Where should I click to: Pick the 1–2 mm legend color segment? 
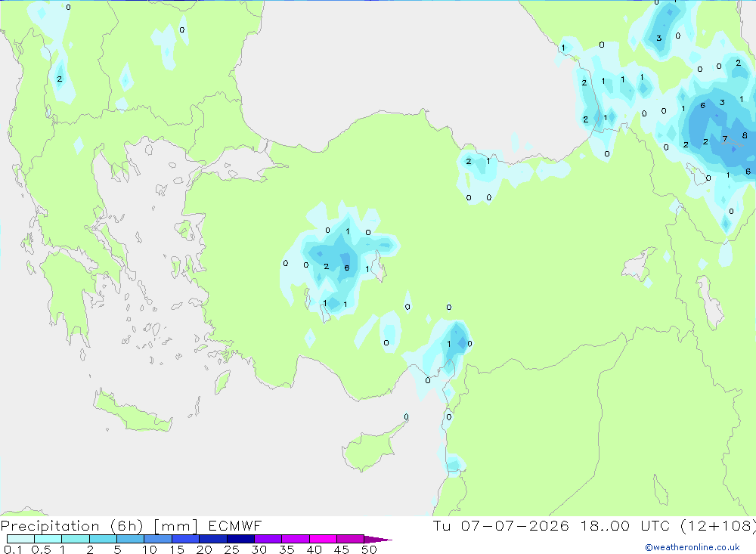76,539
